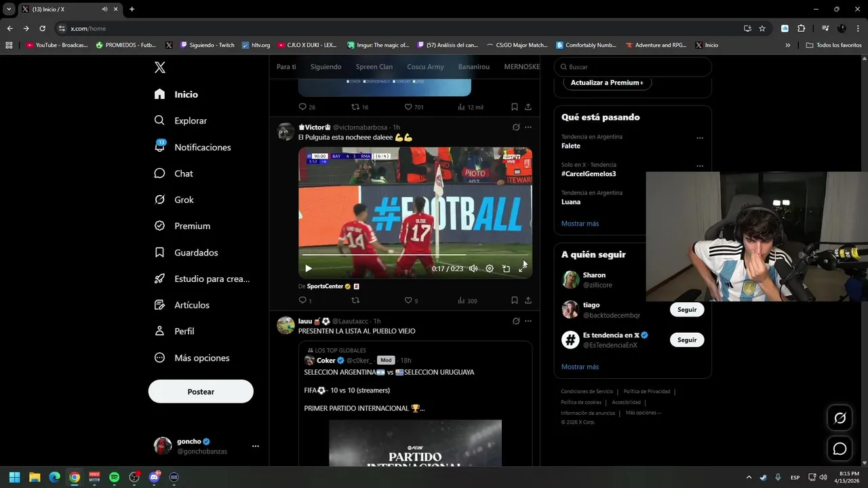
Task: Open quoted Coker post
Action: 415,403
